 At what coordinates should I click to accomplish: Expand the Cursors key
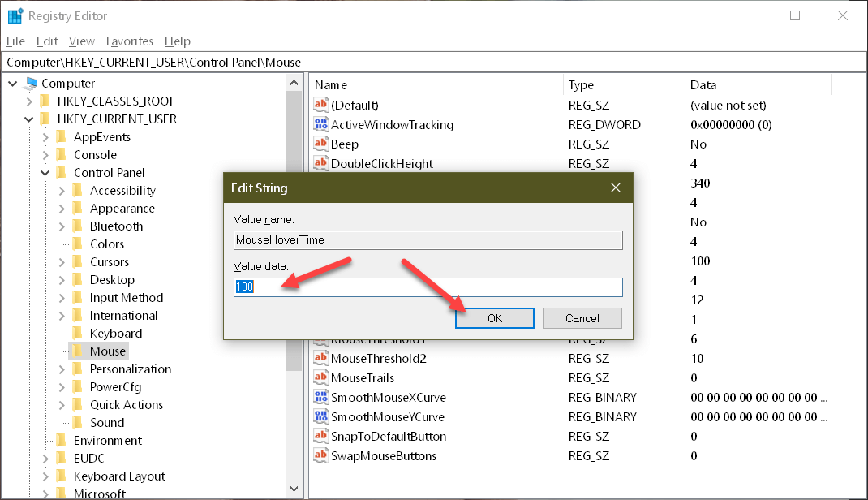point(62,262)
